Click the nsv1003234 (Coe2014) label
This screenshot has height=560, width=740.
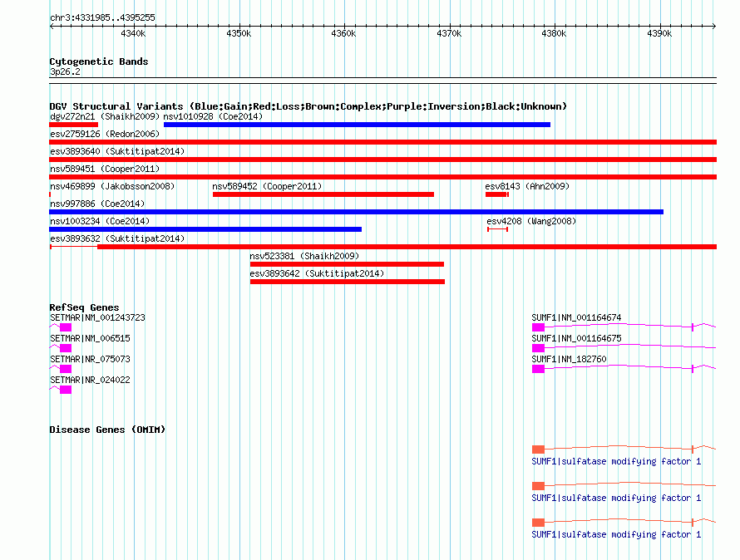[100, 221]
